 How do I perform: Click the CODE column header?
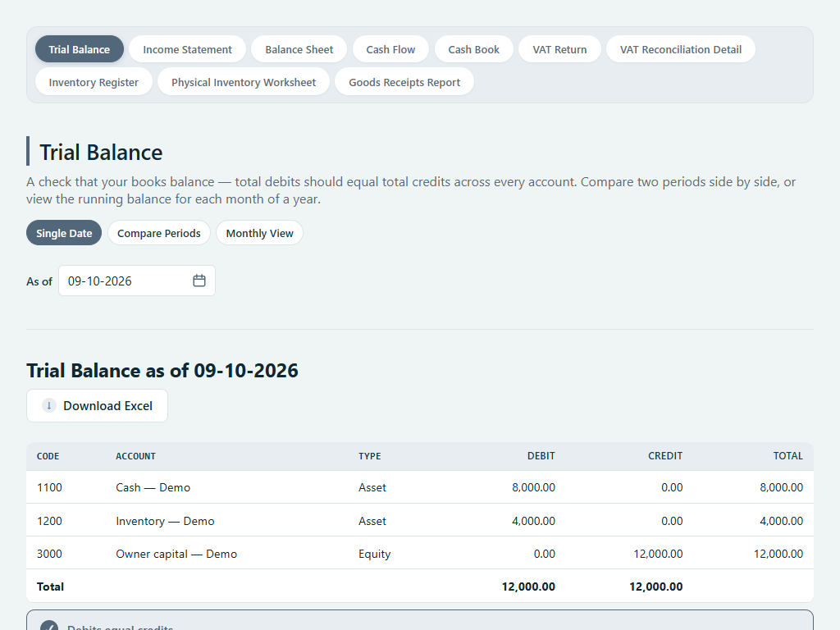48,456
